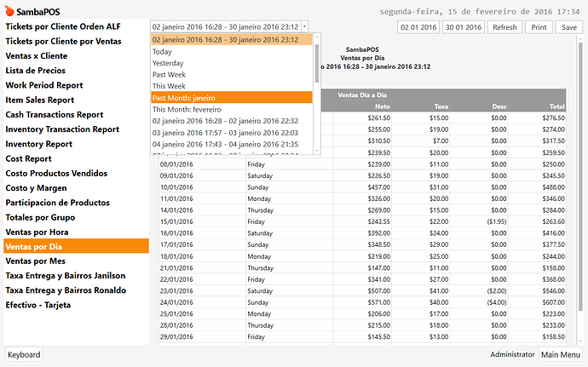Open 'Taxa Entrega y Bairros Ronaldo' report

pyautogui.click(x=76, y=290)
